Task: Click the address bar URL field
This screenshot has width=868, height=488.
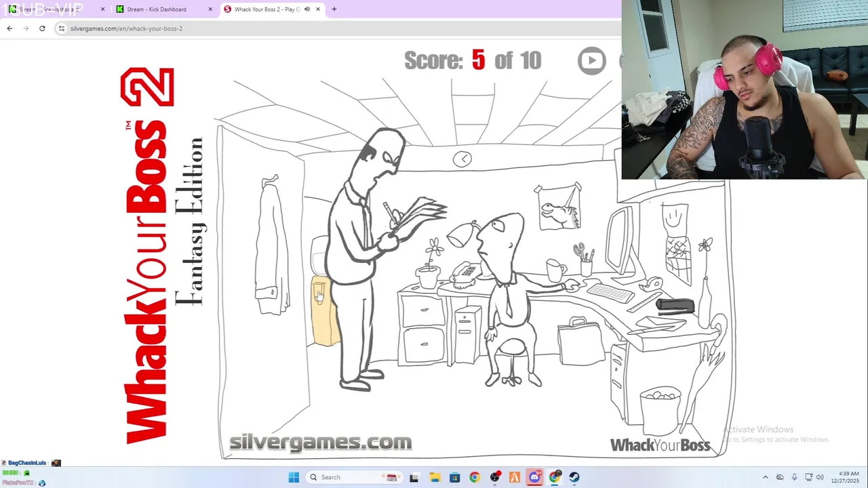Action: click(339, 28)
